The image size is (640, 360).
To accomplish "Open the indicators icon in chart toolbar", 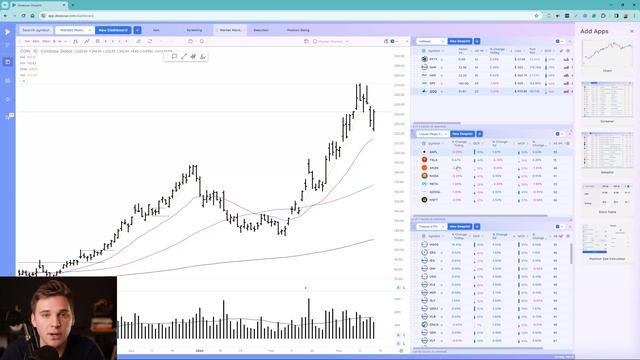I will tap(87, 41).
